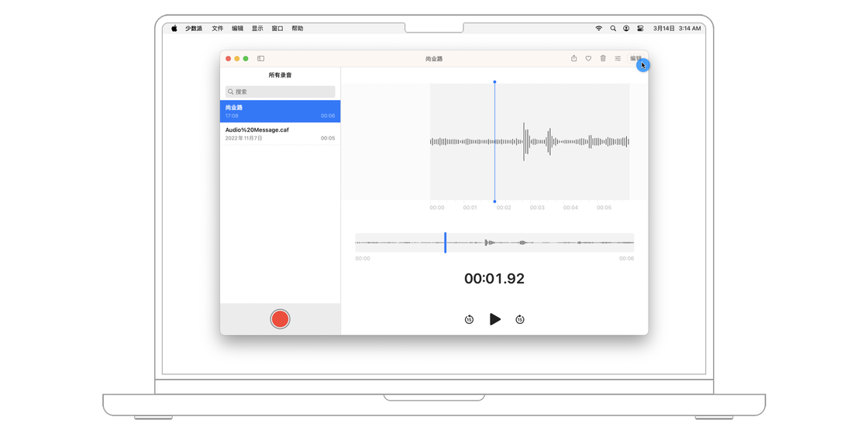868x434 pixels.
Task: Open the 显示 menu
Action: click(257, 28)
